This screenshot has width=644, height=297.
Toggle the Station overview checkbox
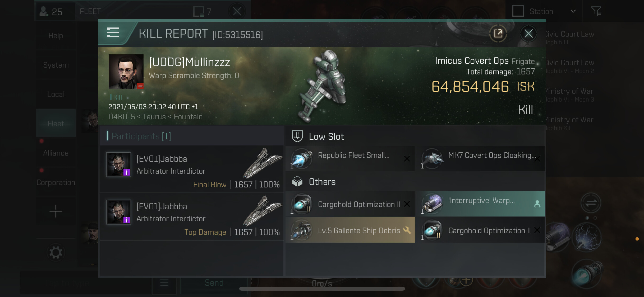click(518, 11)
